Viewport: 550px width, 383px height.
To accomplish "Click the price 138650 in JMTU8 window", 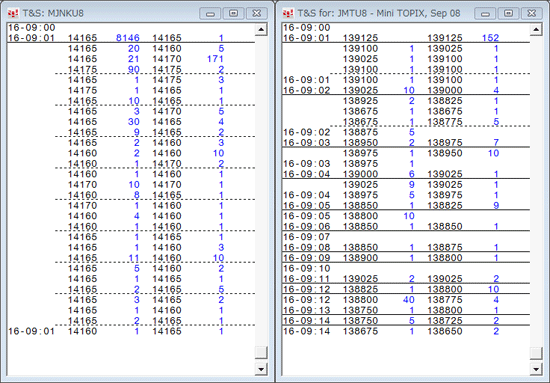I will [445, 331].
